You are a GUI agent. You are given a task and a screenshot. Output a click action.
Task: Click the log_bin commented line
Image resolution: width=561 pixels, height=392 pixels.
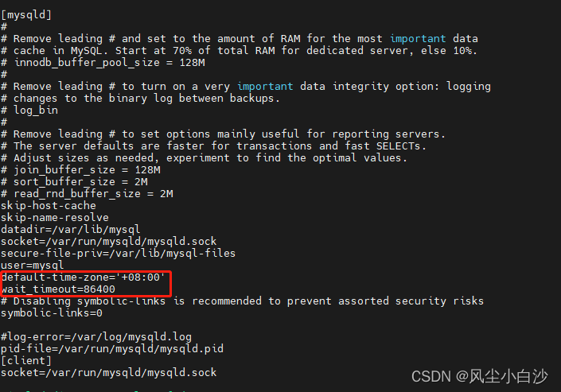pos(29,111)
